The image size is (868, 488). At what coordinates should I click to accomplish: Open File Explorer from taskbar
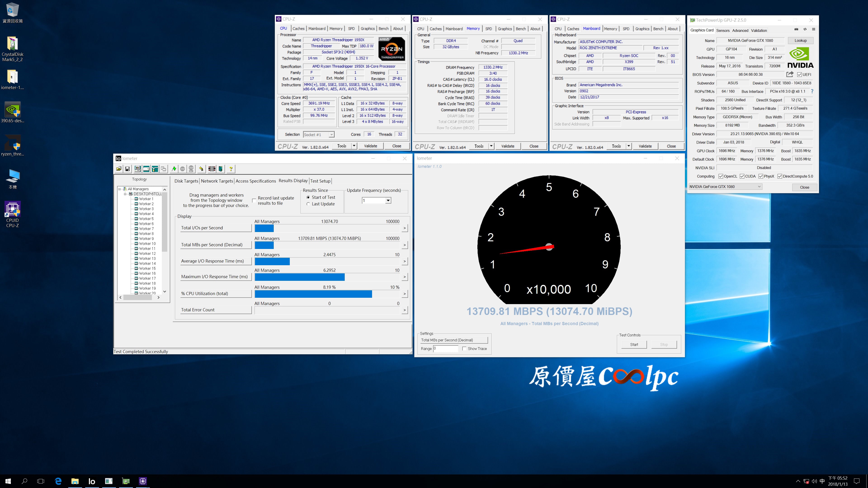click(x=75, y=481)
